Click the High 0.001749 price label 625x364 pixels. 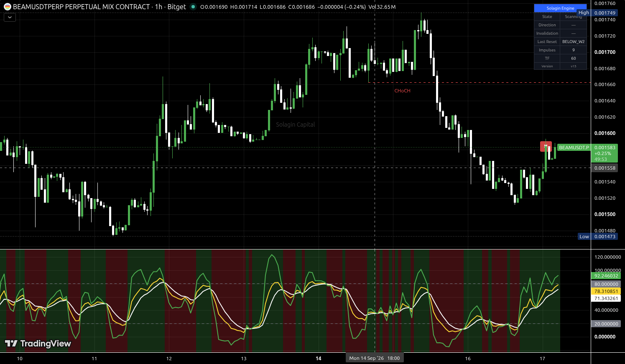point(597,13)
